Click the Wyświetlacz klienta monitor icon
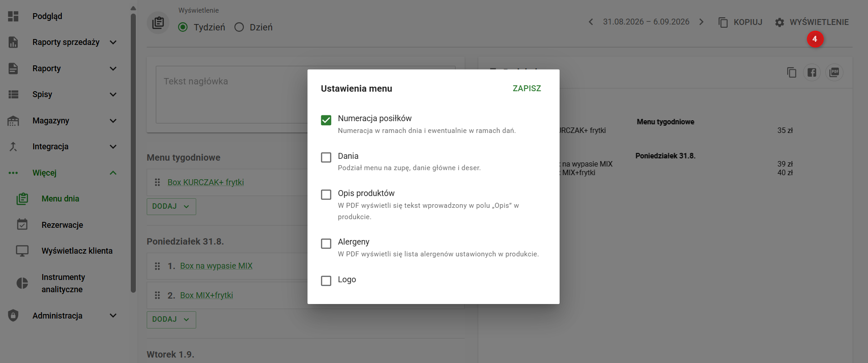 coord(22,251)
